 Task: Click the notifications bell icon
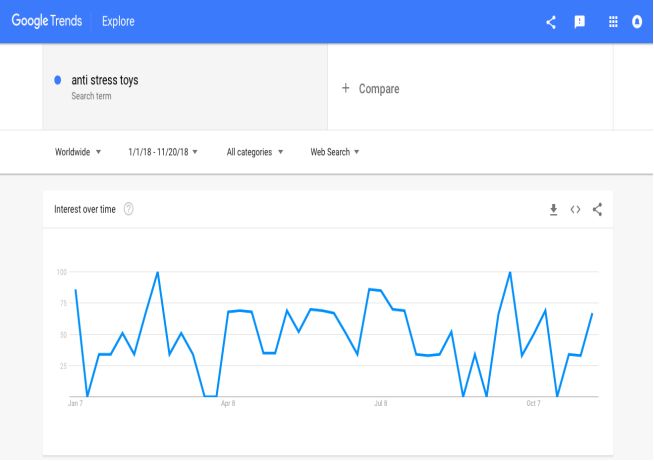(x=637, y=21)
